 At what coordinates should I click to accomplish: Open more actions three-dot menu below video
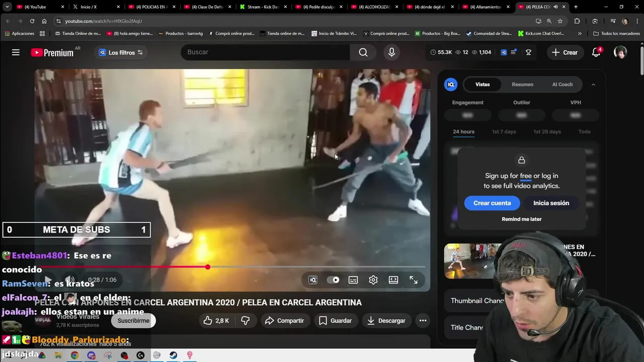click(423, 321)
